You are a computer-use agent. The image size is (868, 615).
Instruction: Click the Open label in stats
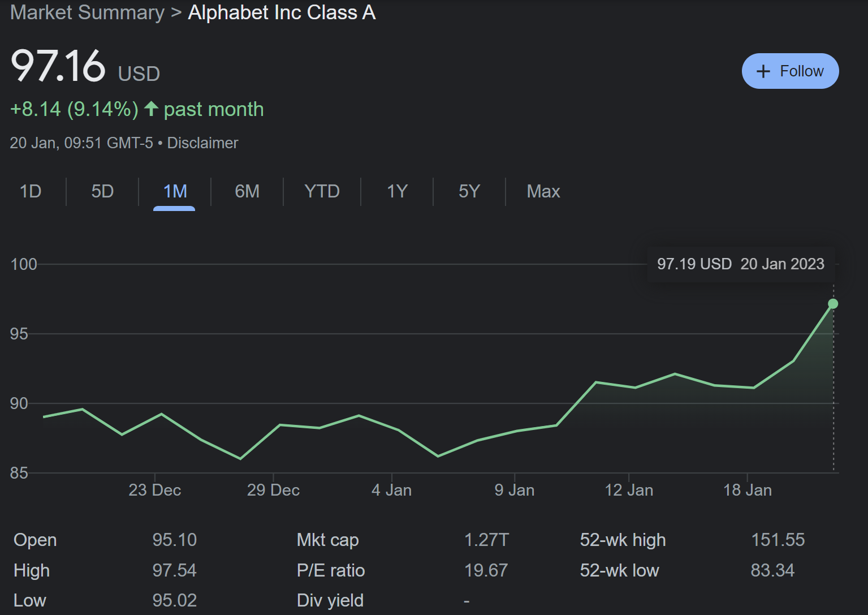pos(35,540)
